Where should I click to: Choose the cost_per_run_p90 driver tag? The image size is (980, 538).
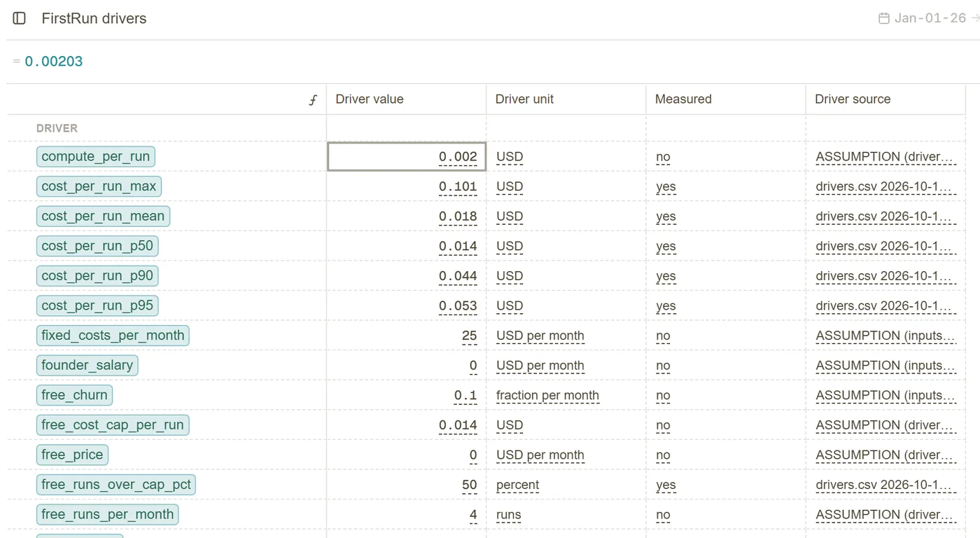click(x=97, y=275)
